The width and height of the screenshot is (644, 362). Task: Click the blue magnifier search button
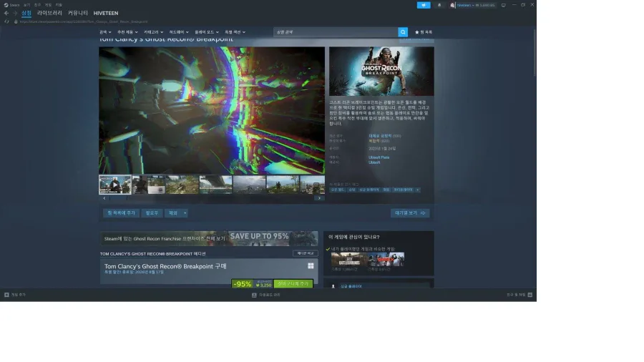[x=403, y=32]
